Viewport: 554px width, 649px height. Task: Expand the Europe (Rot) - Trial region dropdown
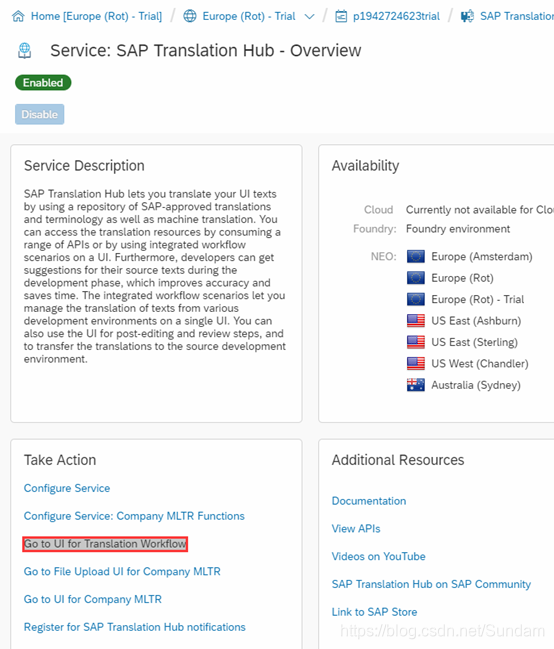tap(309, 17)
